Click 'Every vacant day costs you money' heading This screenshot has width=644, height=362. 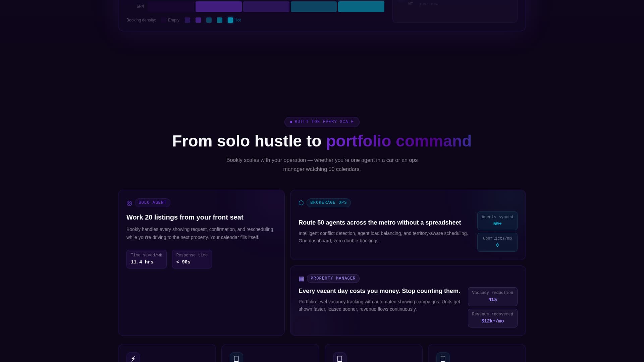click(x=379, y=291)
